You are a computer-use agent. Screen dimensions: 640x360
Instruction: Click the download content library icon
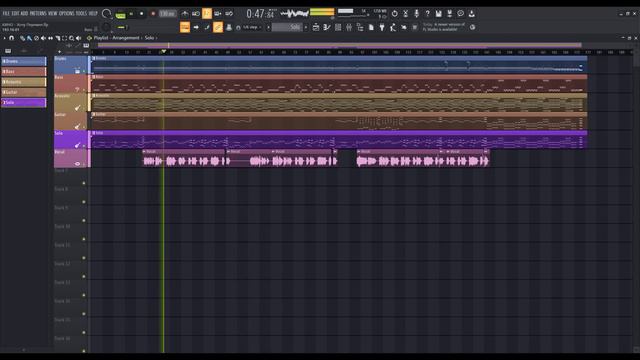[x=471, y=14]
